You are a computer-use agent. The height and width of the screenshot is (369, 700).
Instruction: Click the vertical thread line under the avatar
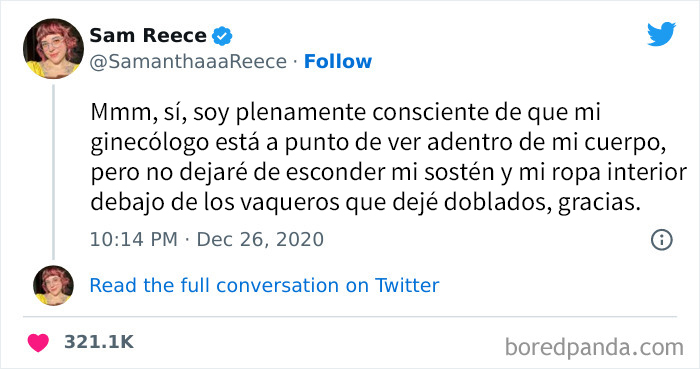[x=53, y=172]
